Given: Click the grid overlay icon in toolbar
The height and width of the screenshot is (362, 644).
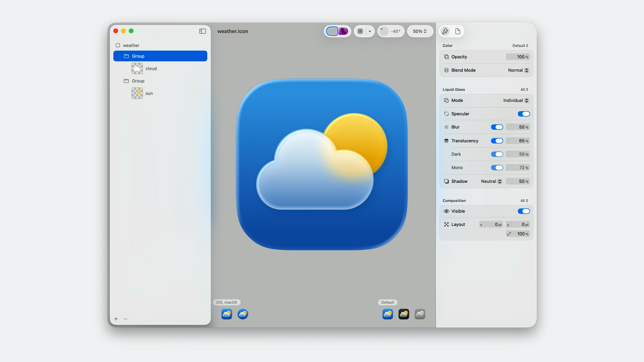Looking at the screenshot, I should [360, 31].
